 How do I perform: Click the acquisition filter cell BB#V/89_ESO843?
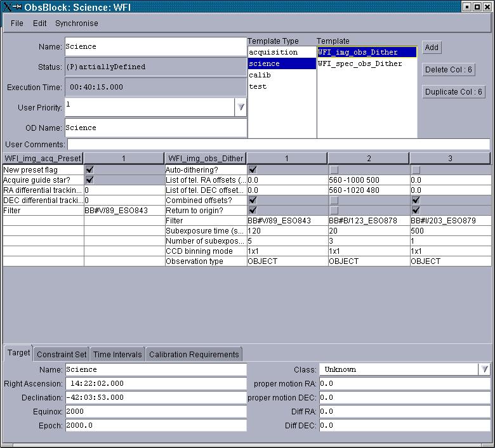click(124, 210)
